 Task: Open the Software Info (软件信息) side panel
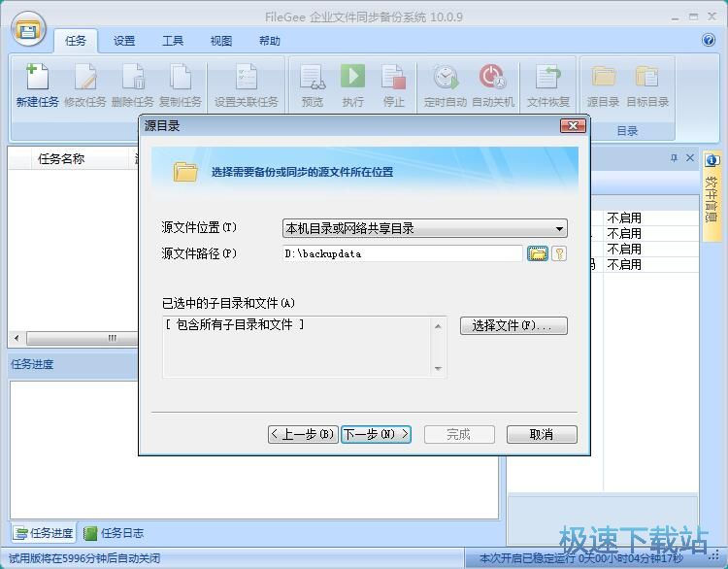tap(711, 195)
